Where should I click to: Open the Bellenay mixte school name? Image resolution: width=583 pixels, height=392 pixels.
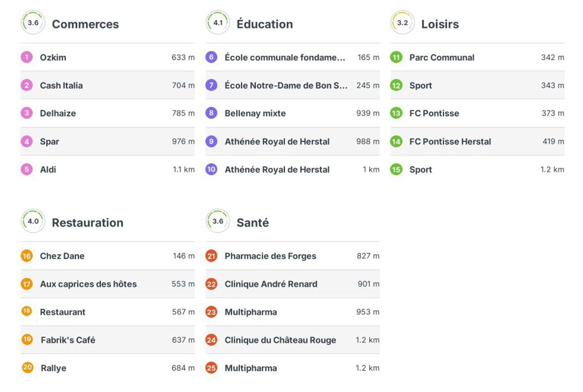(x=255, y=114)
